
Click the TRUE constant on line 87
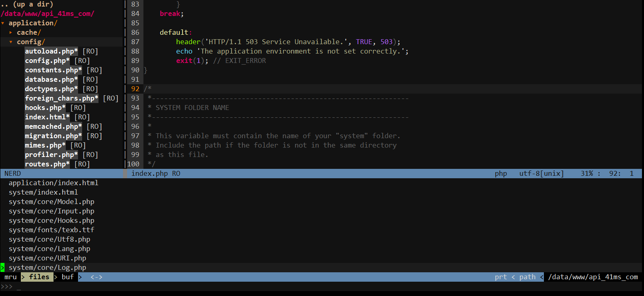(x=364, y=42)
